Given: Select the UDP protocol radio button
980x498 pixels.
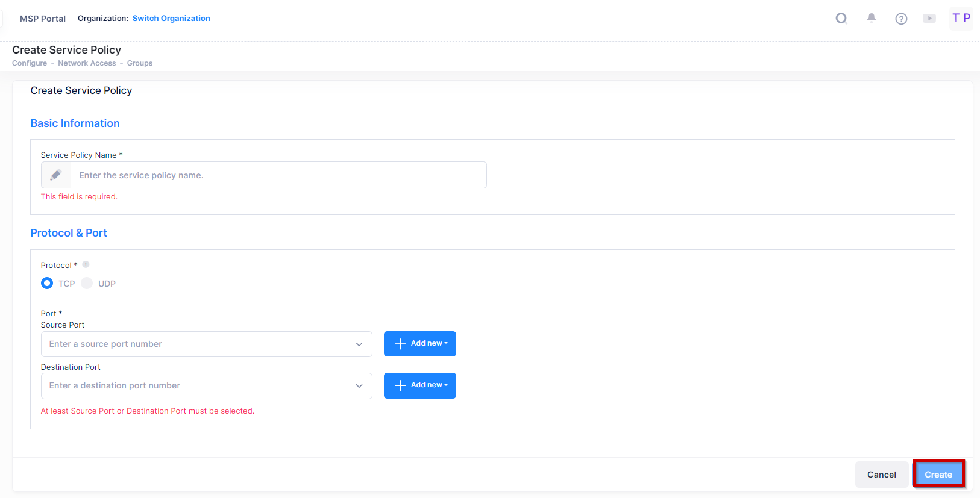Looking at the screenshot, I should tap(87, 283).
